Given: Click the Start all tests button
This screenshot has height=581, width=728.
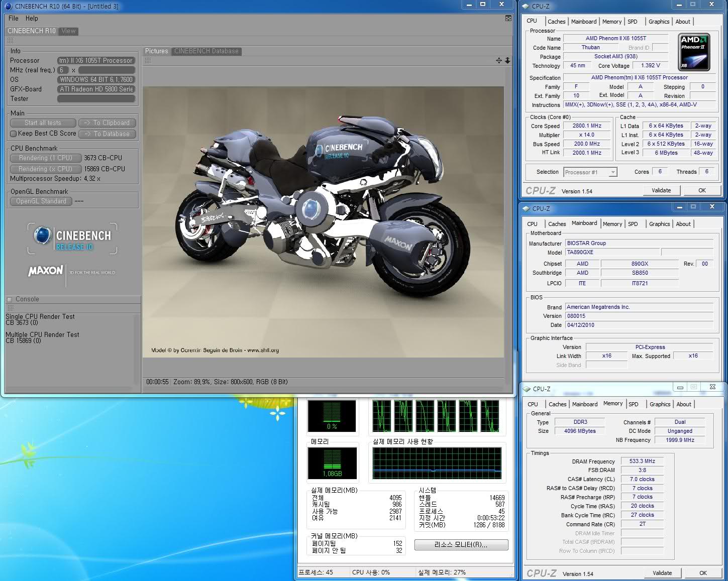Looking at the screenshot, I should 43,123.
